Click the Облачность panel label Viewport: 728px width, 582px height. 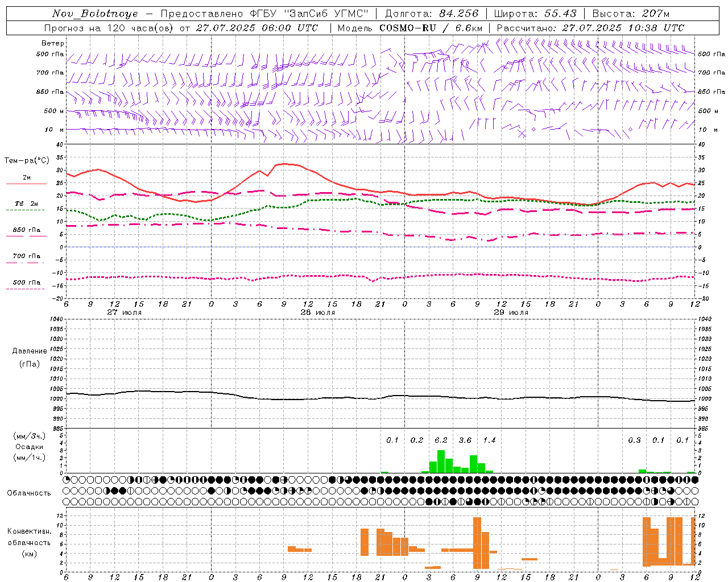[x=29, y=493]
